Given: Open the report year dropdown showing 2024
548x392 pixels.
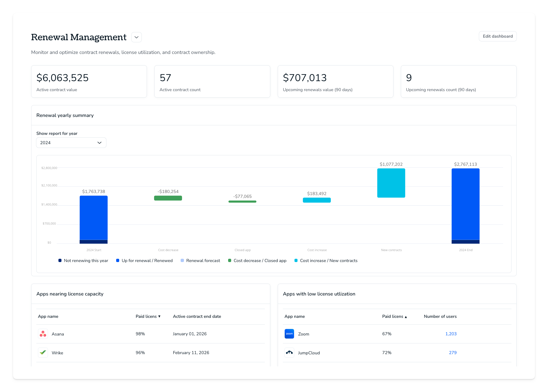Looking at the screenshot, I should (71, 143).
